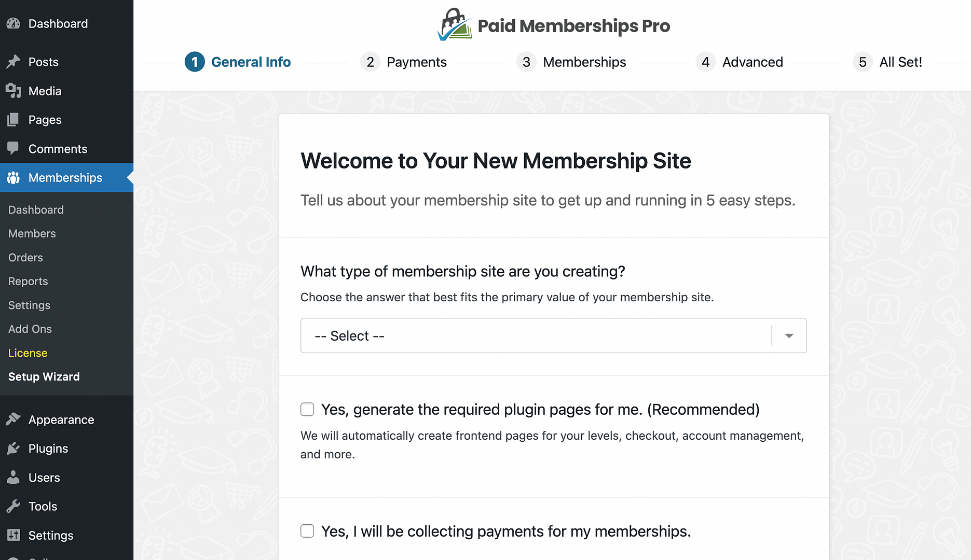The image size is (971, 560).
Task: Click the Paid Memberships Pro logo
Action: (553, 24)
